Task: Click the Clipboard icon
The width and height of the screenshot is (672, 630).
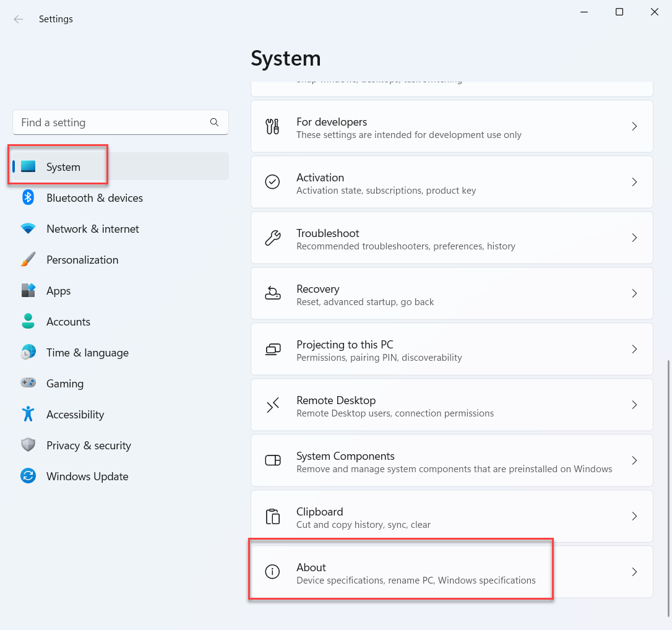Action: [x=272, y=516]
